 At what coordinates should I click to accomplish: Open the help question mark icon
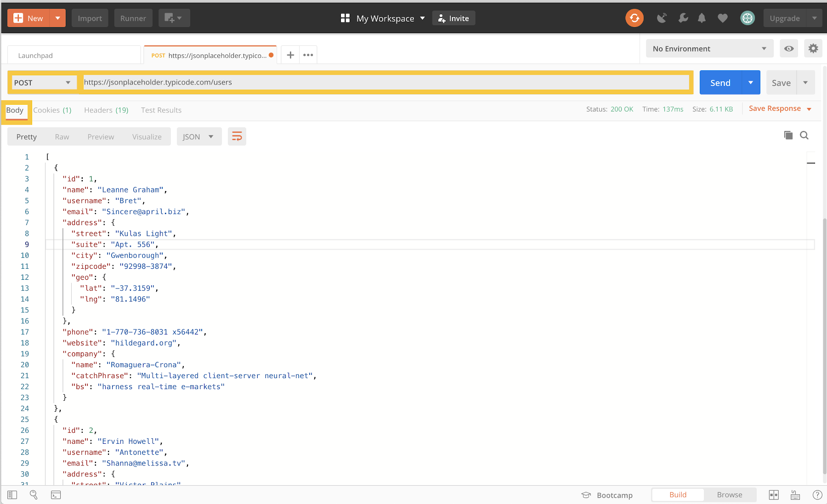pos(817,495)
